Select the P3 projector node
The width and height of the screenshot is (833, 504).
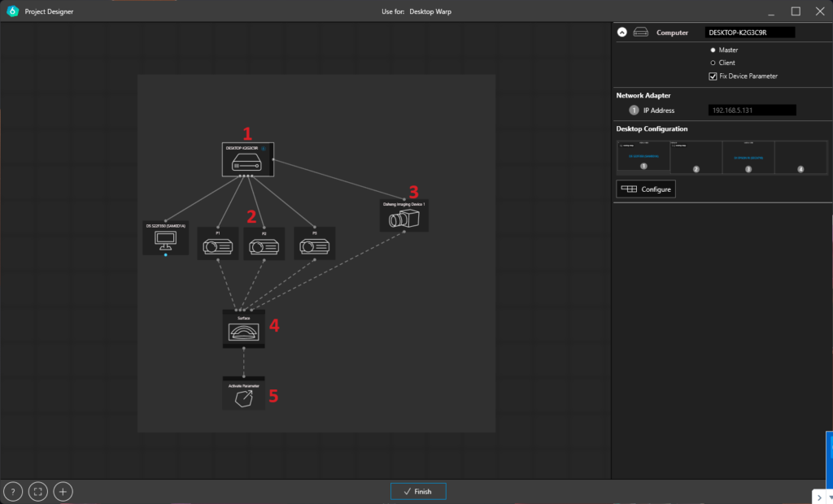point(314,245)
